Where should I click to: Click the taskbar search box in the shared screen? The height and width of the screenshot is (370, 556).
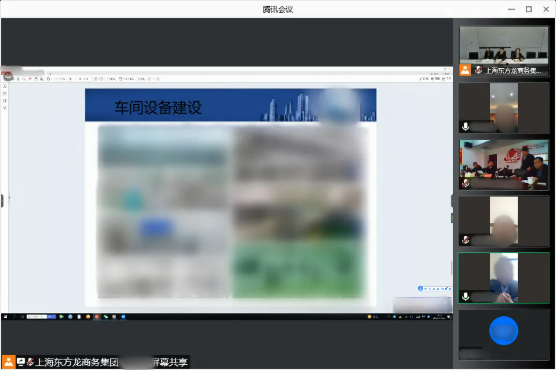[x=41, y=316]
